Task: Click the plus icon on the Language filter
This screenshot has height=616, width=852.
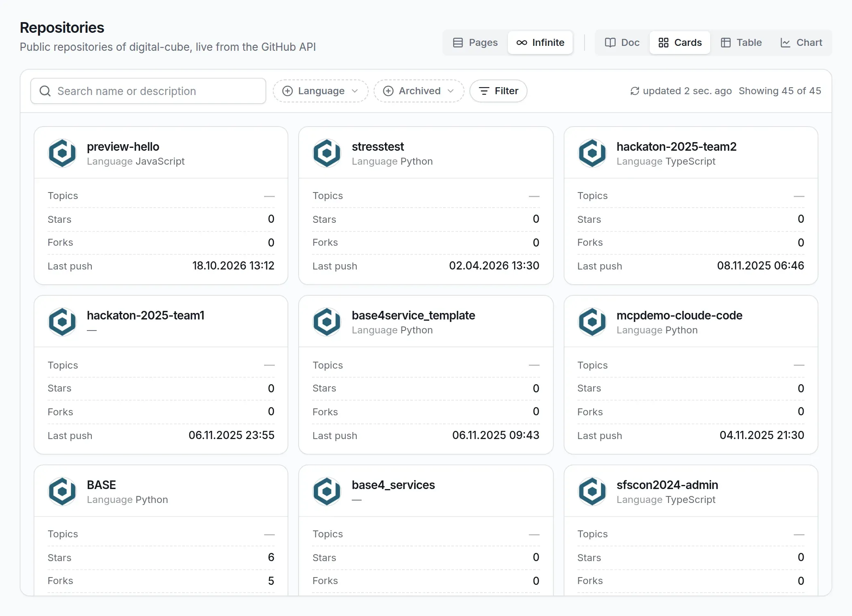Action: (288, 91)
